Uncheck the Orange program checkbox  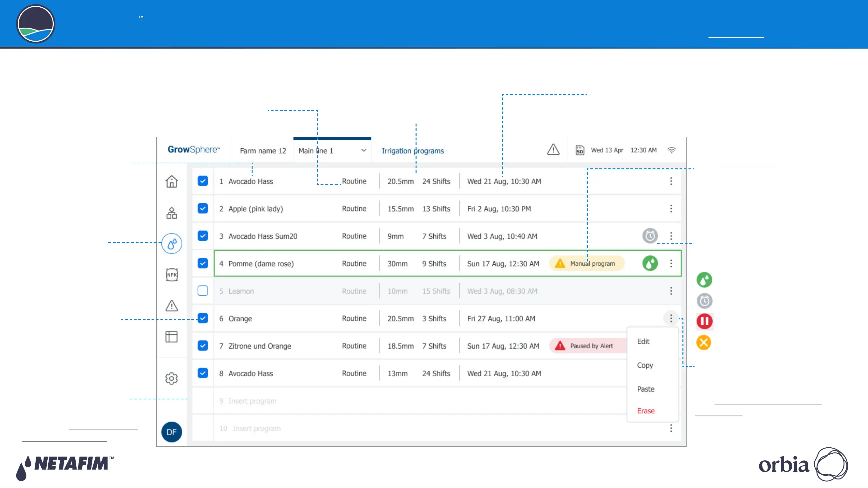202,318
